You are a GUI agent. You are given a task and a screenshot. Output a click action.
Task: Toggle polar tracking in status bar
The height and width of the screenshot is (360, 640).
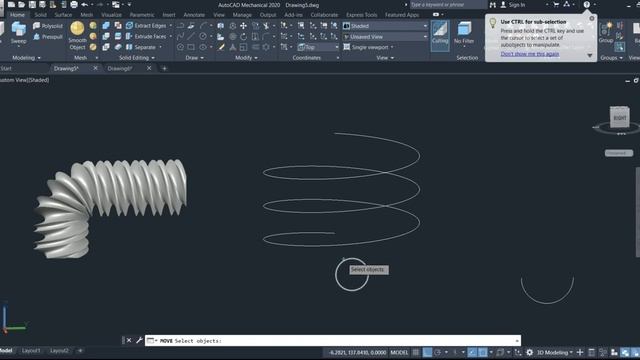[438, 352]
